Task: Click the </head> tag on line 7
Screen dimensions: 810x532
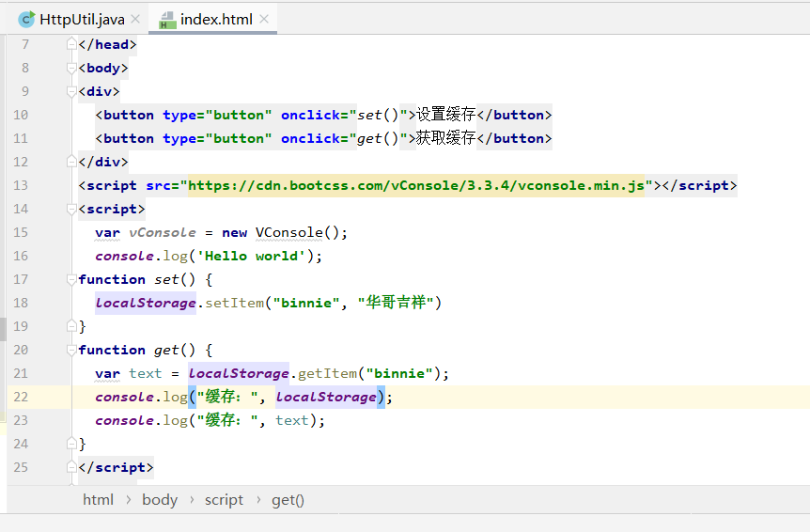Action: (x=107, y=44)
